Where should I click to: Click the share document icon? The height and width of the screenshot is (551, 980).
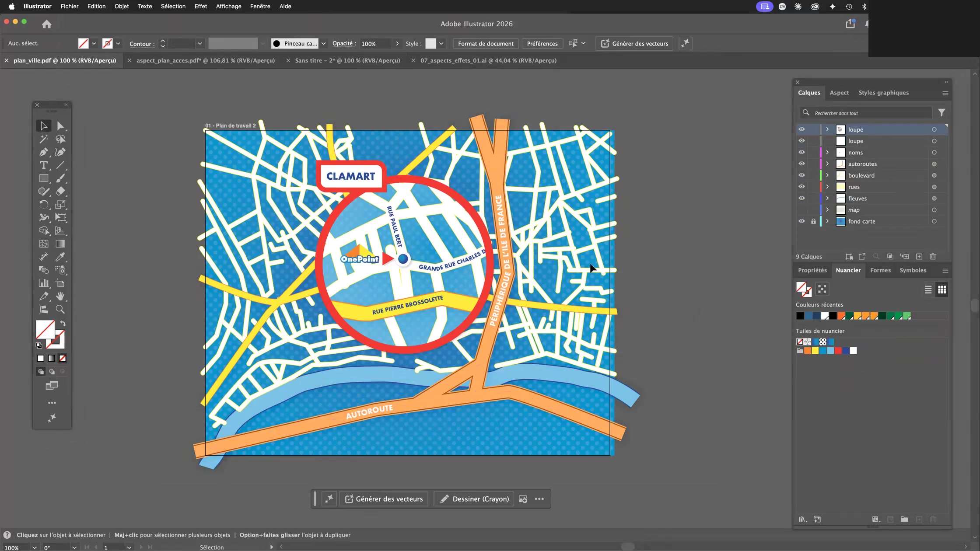(850, 24)
